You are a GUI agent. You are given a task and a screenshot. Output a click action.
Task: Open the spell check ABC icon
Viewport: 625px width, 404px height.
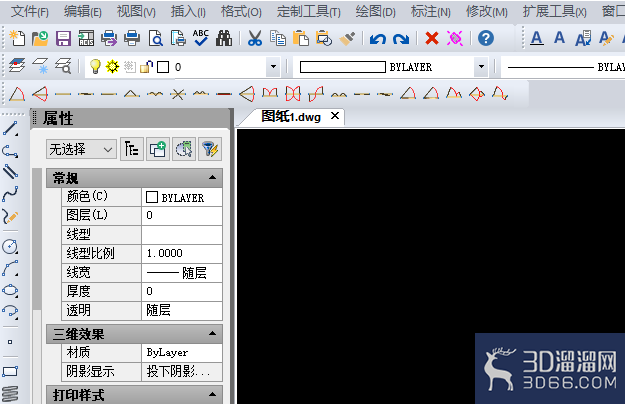click(x=200, y=38)
